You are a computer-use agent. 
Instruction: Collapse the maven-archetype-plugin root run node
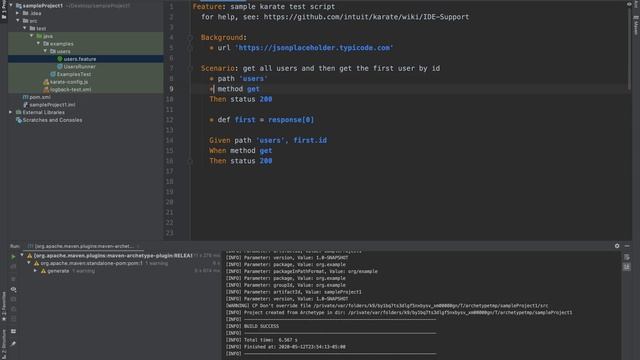pos(22,256)
